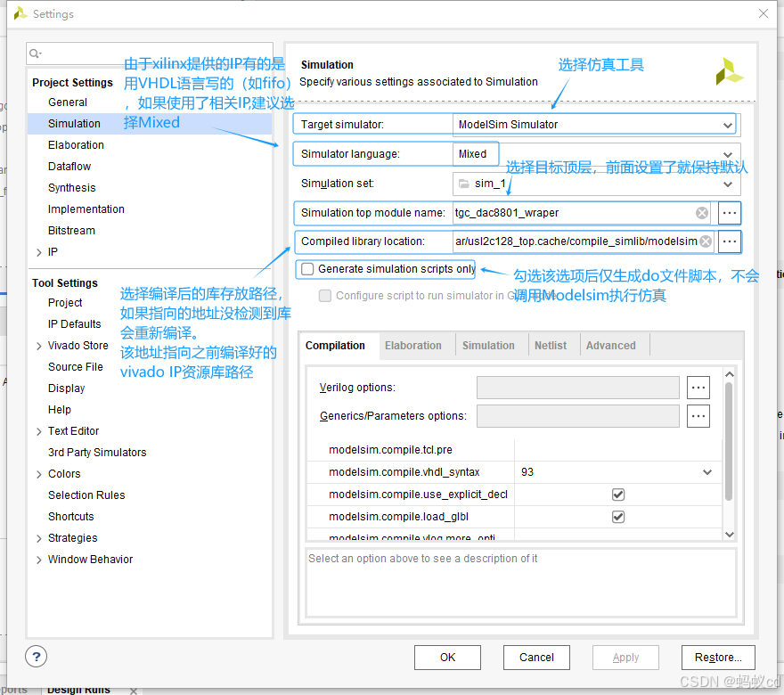
Task: Expand the Strategies node
Action: 39,538
